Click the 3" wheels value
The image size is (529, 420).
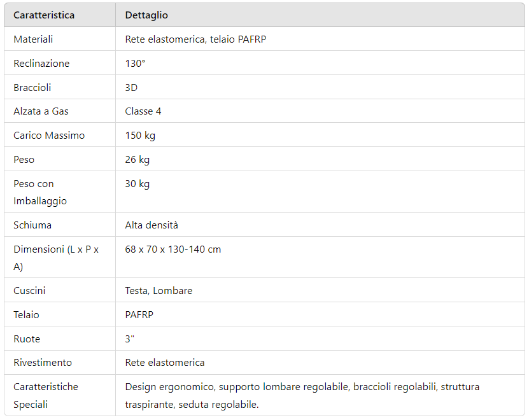130,339
